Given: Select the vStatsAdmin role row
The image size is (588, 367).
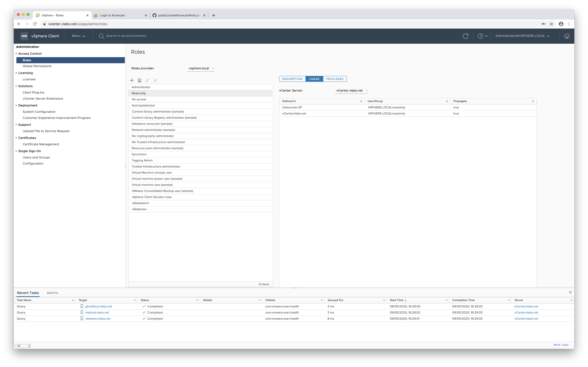Looking at the screenshot, I should pos(201,203).
